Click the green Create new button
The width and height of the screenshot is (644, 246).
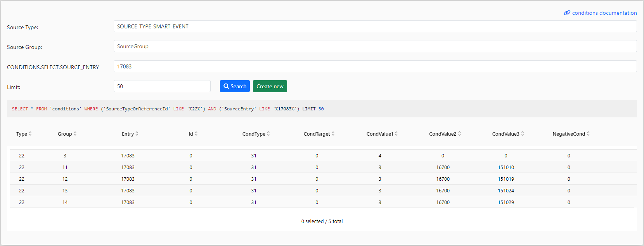[x=270, y=86]
